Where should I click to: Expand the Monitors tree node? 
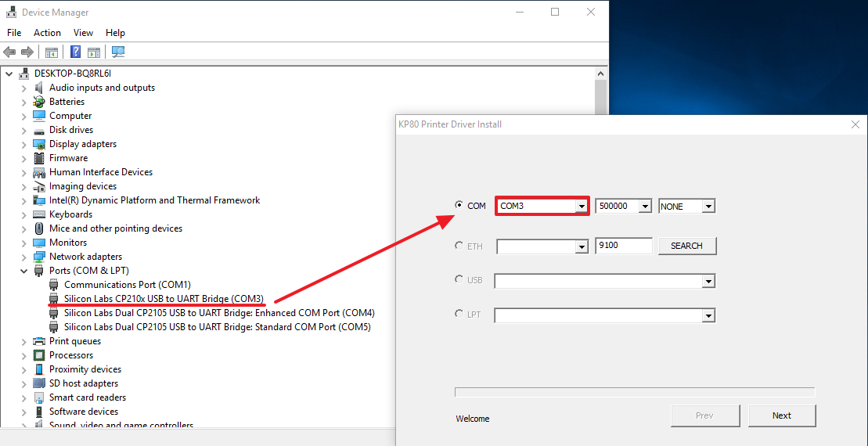23,243
